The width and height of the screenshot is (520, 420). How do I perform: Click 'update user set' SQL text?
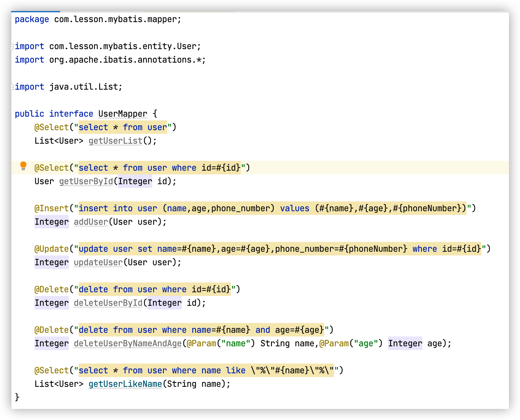click(x=115, y=249)
